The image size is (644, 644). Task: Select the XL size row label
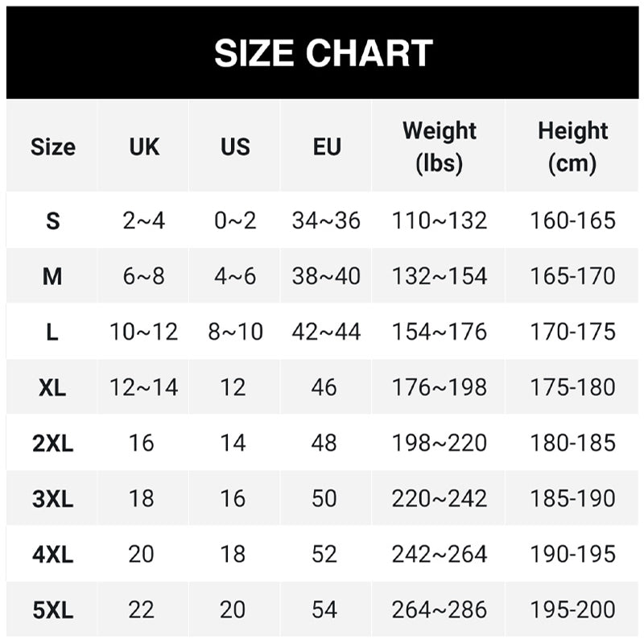pyautogui.click(x=52, y=387)
